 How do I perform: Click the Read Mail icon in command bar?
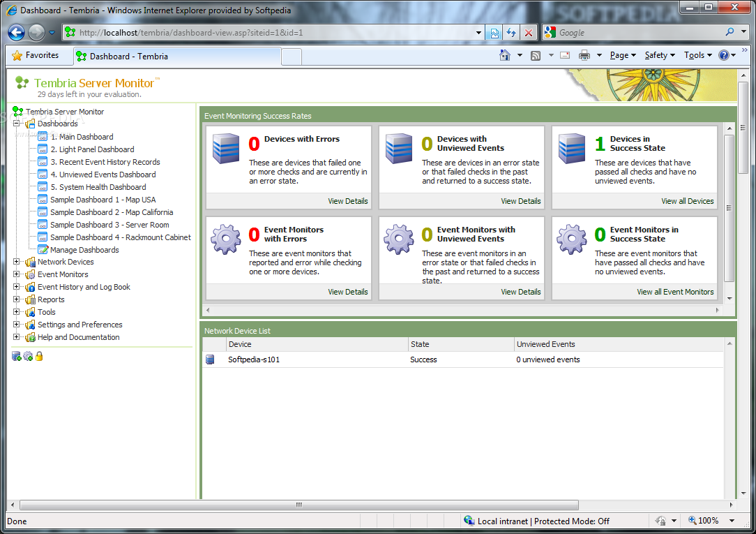pyautogui.click(x=565, y=55)
